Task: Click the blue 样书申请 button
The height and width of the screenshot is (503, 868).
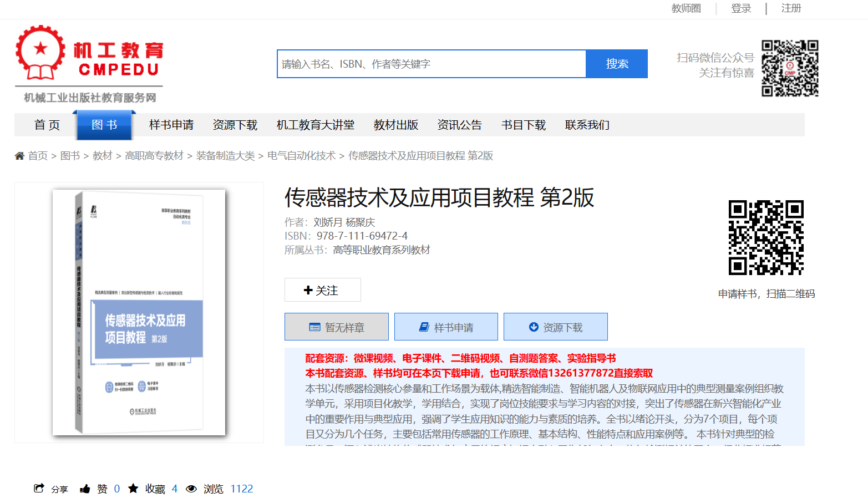Action: click(x=446, y=327)
